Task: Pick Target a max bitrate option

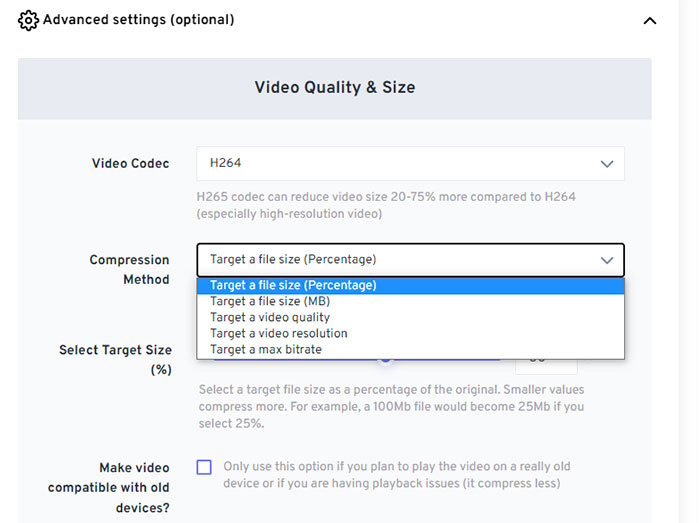Action: tap(410, 349)
